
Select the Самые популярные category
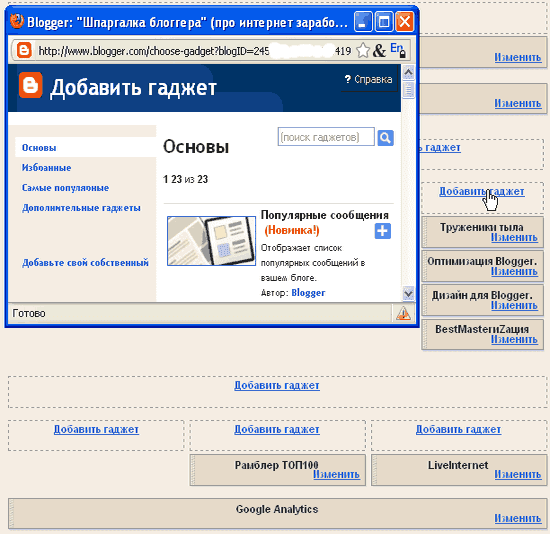point(65,188)
